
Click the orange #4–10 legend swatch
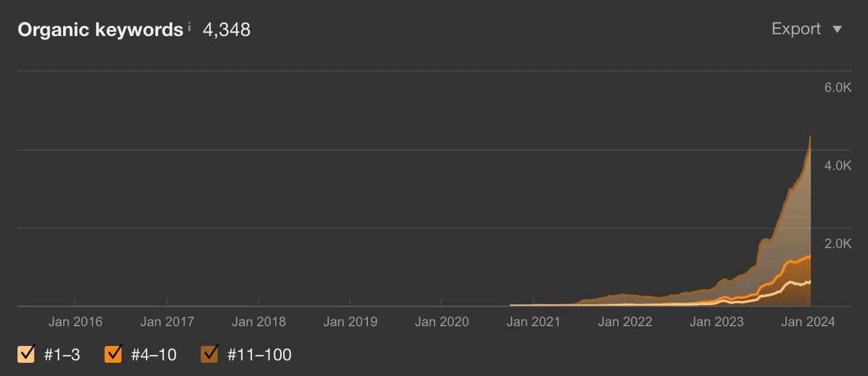(x=112, y=354)
